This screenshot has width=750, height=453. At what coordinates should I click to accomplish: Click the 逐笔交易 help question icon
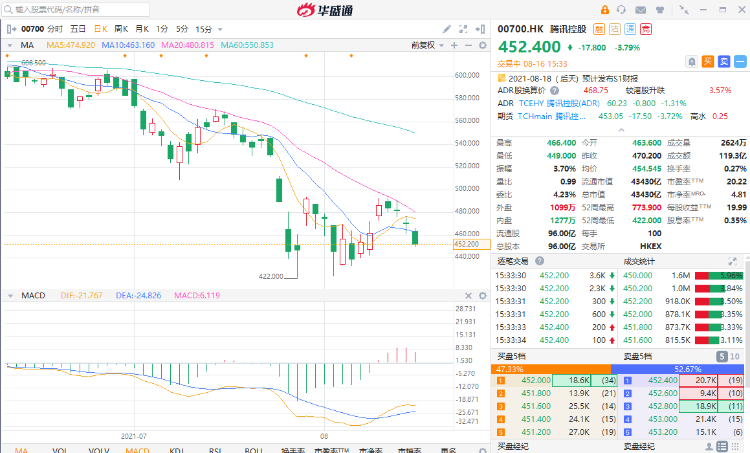540,261
